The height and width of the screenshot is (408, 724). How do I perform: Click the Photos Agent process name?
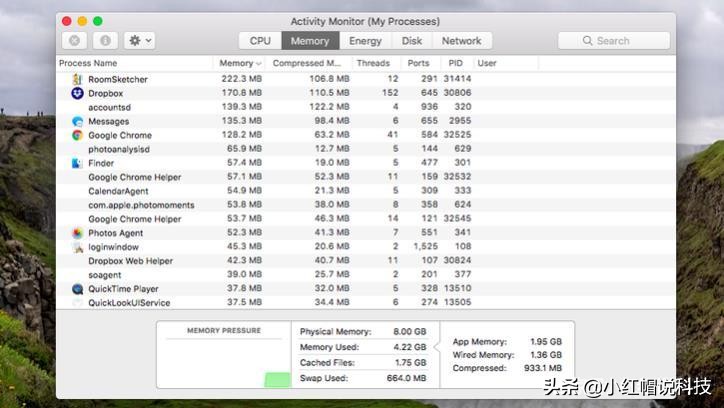[115, 233]
